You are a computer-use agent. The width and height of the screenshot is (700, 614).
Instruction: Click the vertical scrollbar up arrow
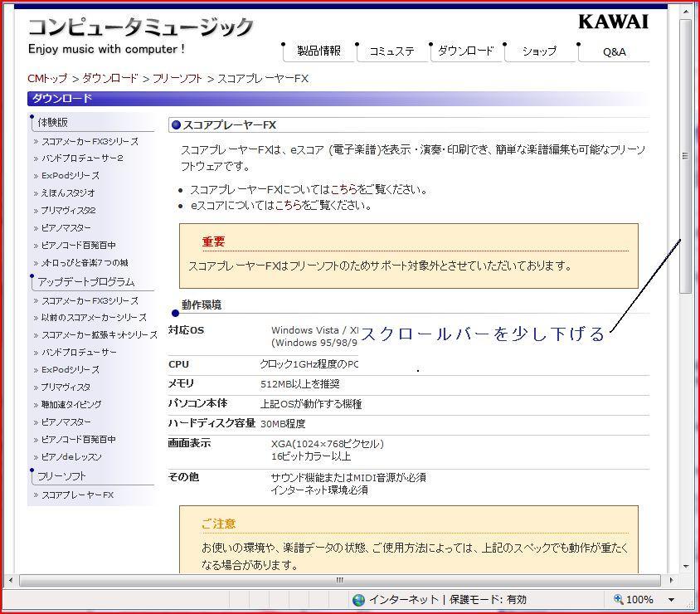pyautogui.click(x=685, y=12)
